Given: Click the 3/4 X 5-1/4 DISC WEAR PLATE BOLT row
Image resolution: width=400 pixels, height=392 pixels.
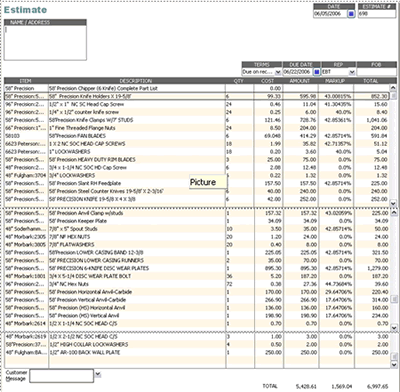Looking at the screenshot, I should point(197,276).
